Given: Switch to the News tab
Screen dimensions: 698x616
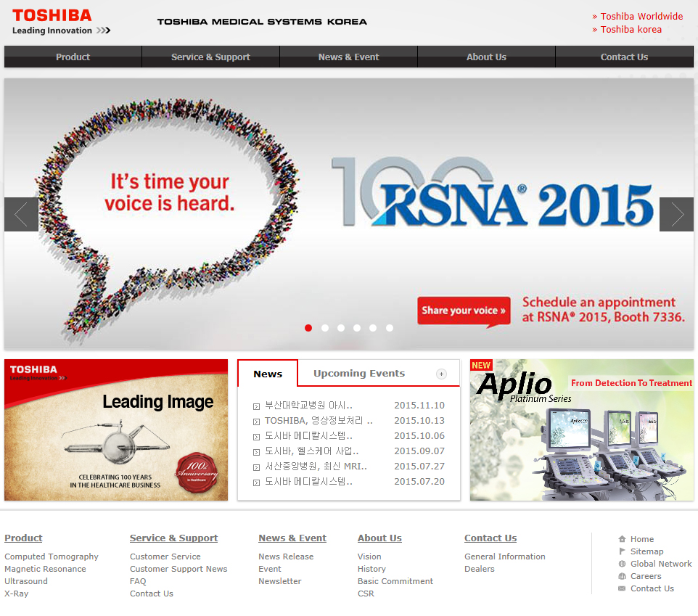Looking at the screenshot, I should [268, 374].
